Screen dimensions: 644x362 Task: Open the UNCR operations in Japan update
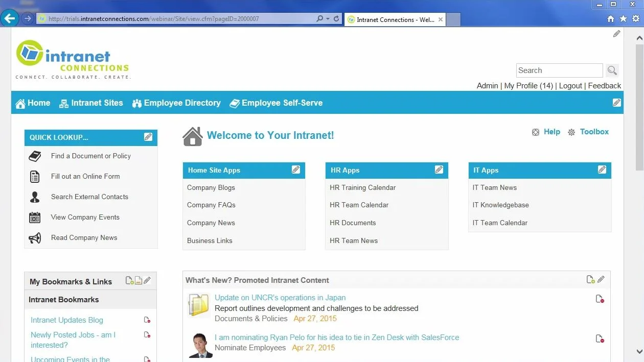[x=280, y=297]
